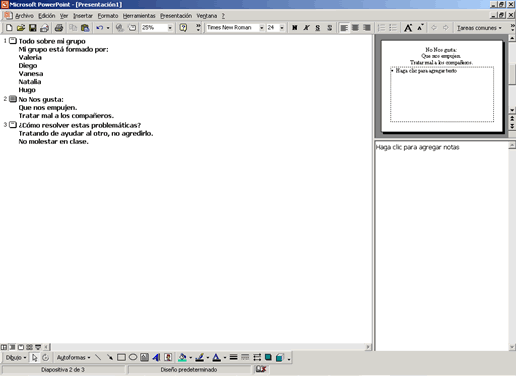
Task: Apply font color A button
Action: 216,358
